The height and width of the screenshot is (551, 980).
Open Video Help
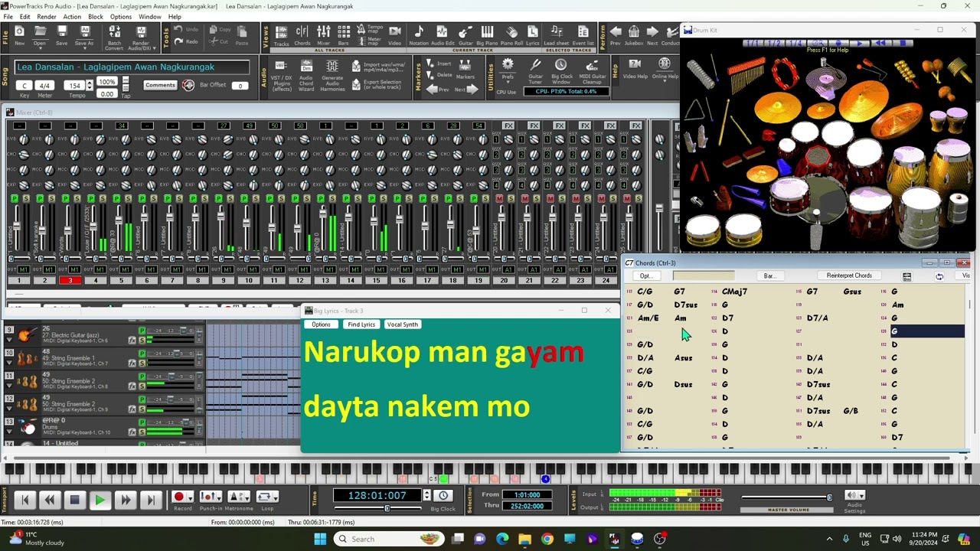point(635,70)
